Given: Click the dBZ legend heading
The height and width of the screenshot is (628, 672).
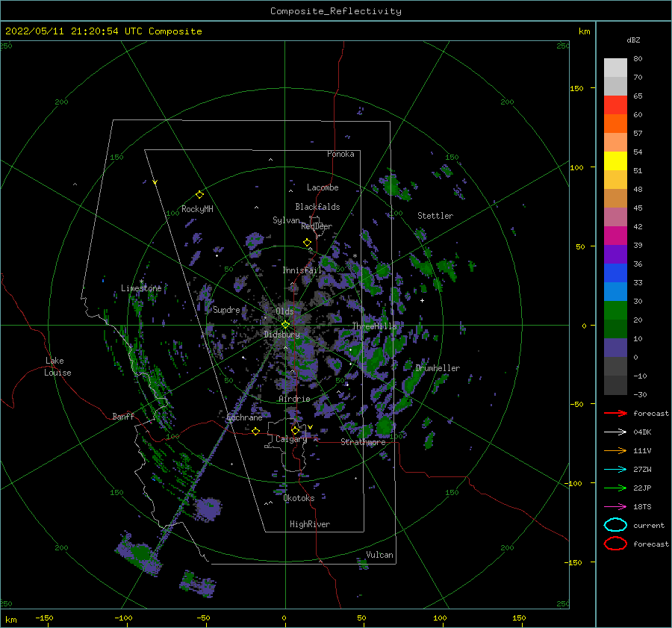Looking at the screenshot, I should [x=633, y=40].
